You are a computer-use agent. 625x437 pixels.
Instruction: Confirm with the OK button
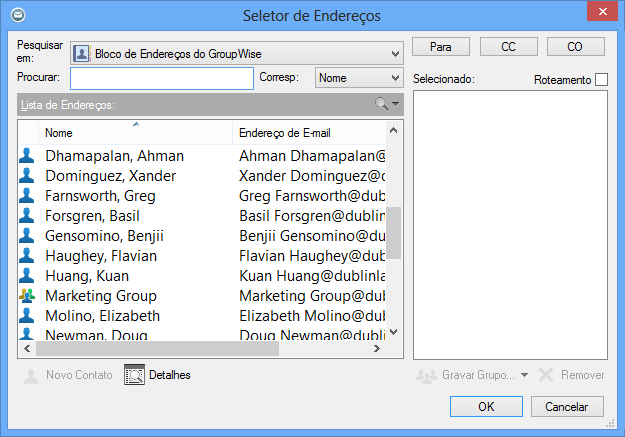(x=486, y=407)
